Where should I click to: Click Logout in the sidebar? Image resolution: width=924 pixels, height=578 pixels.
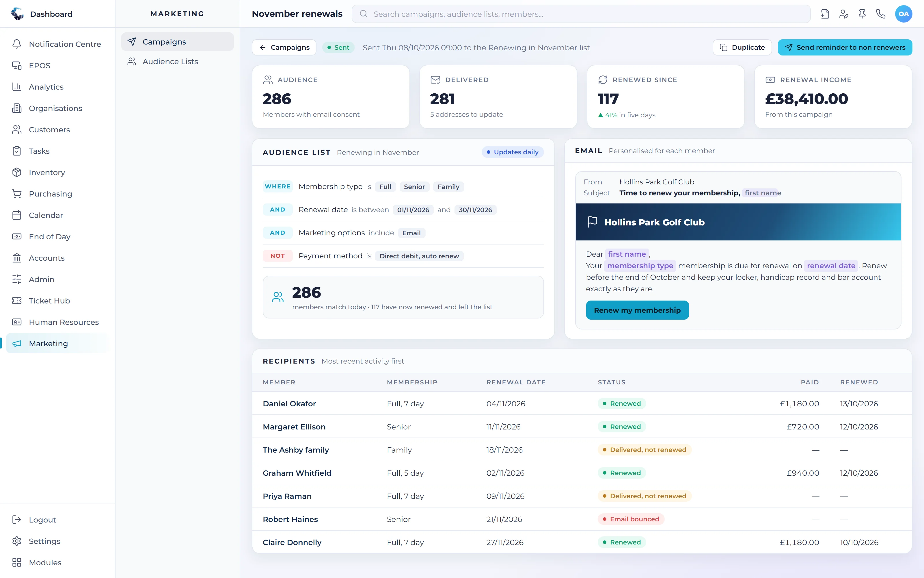click(x=57, y=520)
